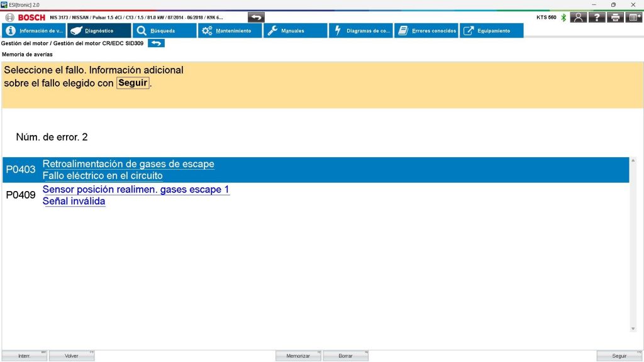Open the Equipamiento tab
644x362 pixels.
click(x=492, y=30)
